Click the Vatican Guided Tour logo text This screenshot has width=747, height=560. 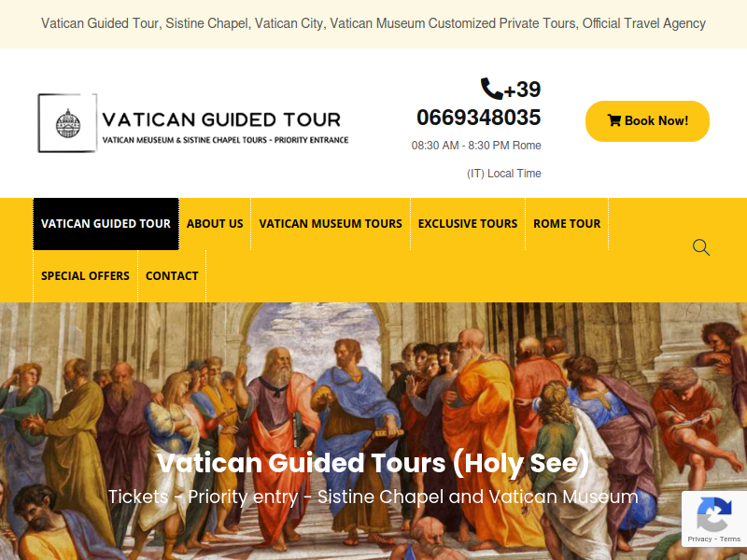[x=222, y=120]
